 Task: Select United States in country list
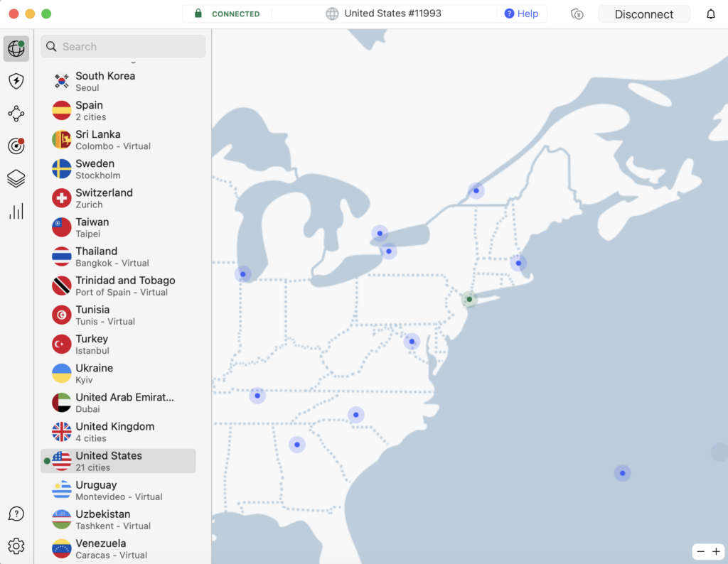coord(119,461)
